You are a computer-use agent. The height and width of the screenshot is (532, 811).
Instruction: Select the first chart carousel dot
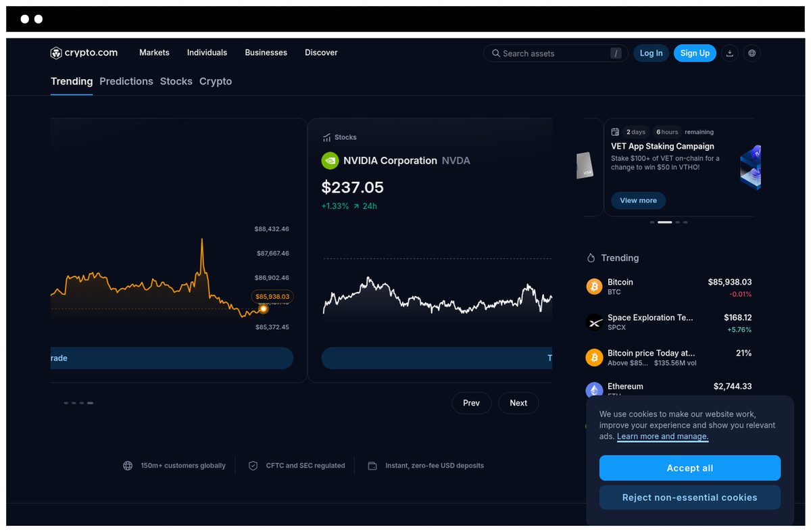(66, 403)
